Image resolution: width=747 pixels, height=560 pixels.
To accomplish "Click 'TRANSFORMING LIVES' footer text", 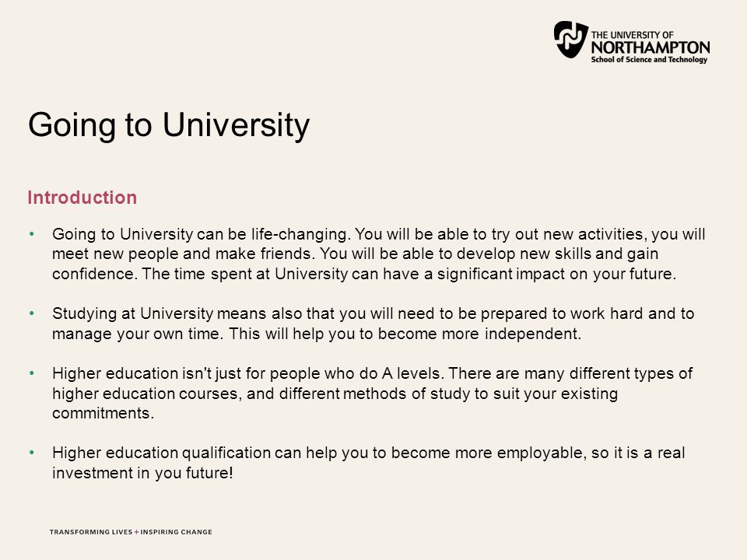I will pos(91,532).
